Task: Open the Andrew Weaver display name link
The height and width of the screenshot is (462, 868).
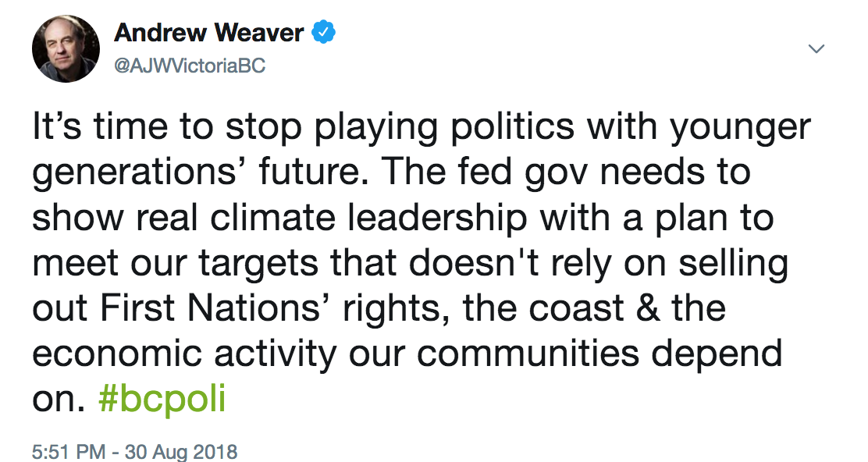Action: (x=208, y=33)
